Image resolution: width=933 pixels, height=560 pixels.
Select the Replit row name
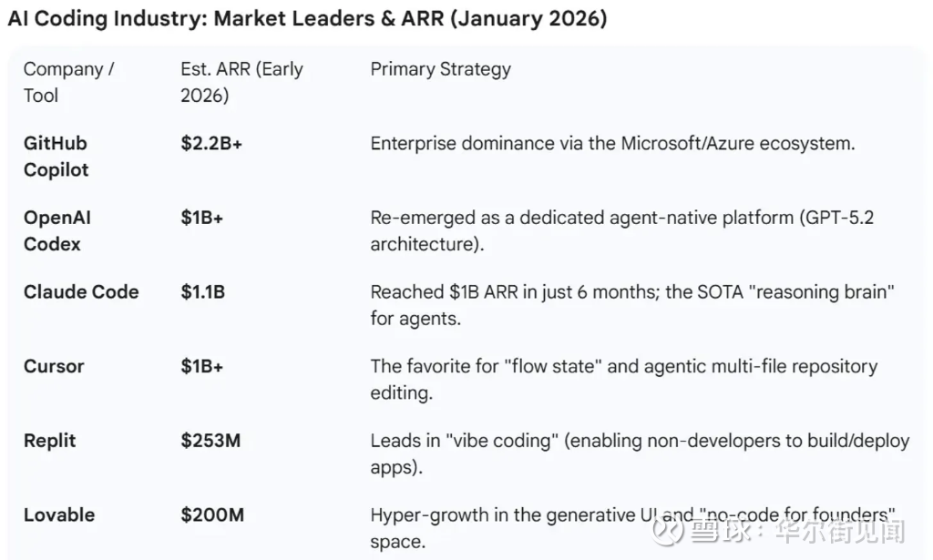(50, 441)
